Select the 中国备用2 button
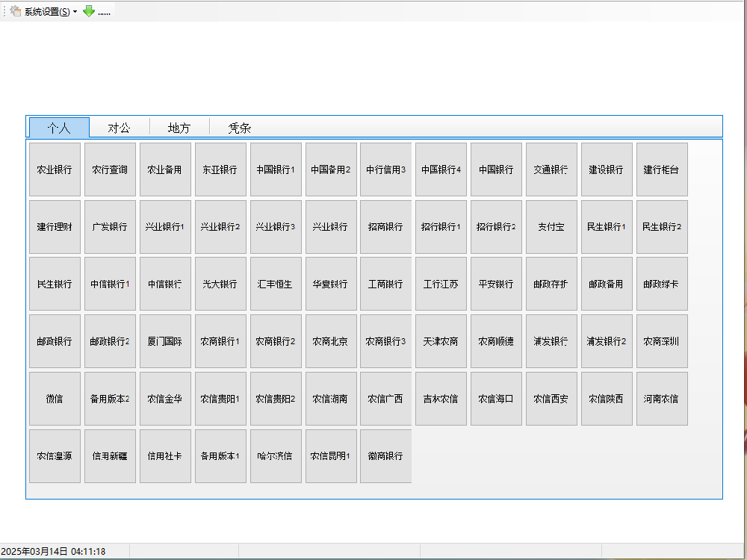This screenshot has width=747, height=560. pyautogui.click(x=331, y=169)
